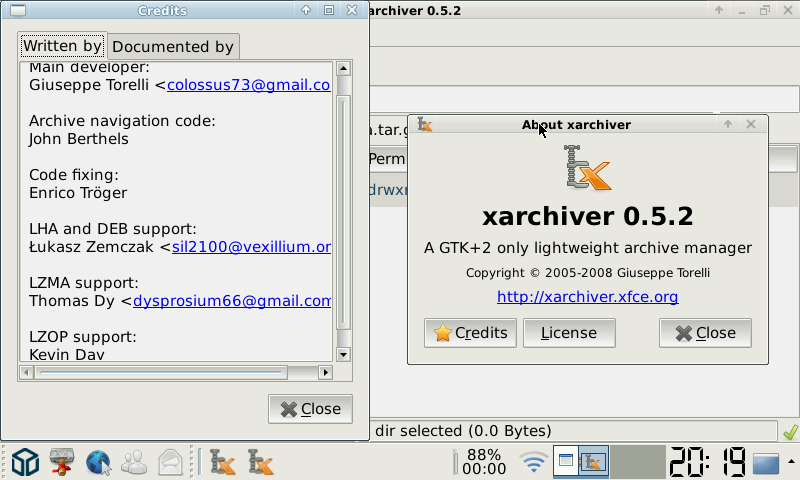Open the contacts people icon in taskbar

pos(134,463)
